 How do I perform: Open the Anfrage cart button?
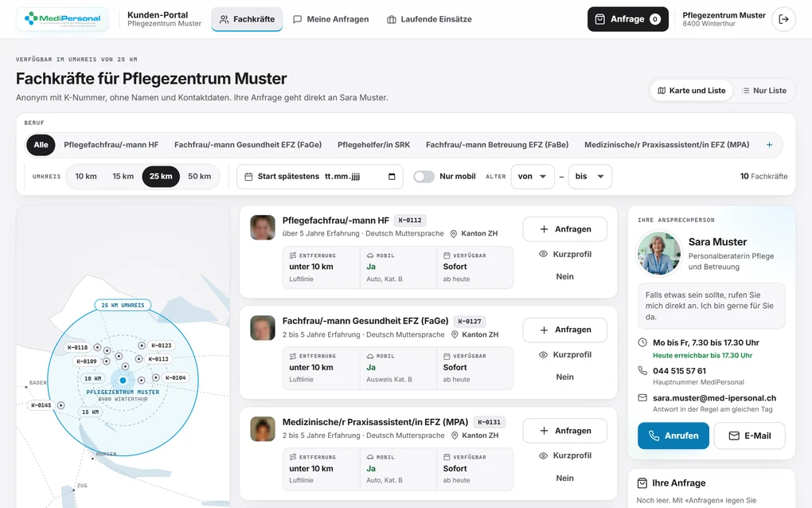(x=627, y=19)
